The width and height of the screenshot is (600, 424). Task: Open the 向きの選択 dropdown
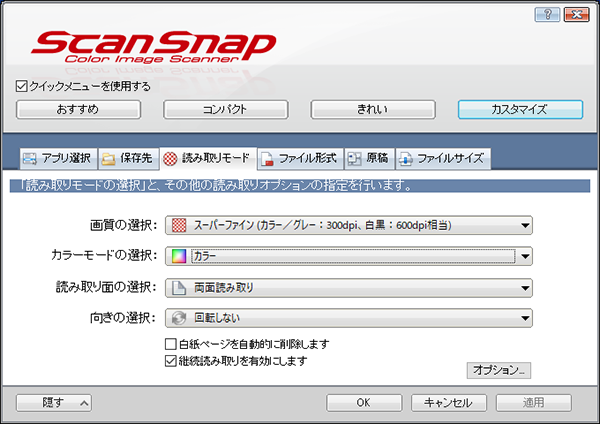(x=524, y=319)
